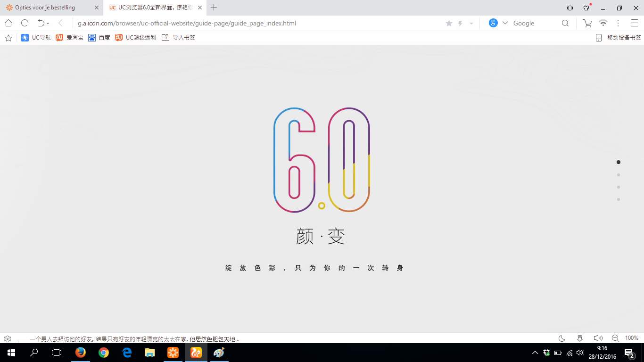Open the shopping cart icon in toolbar
This screenshot has height=362, width=644.
tap(587, 23)
